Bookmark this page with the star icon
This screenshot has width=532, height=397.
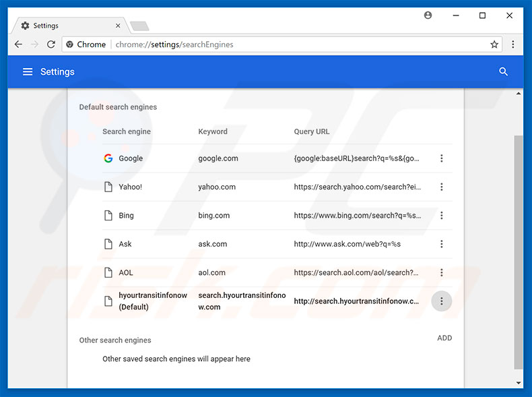coord(494,44)
